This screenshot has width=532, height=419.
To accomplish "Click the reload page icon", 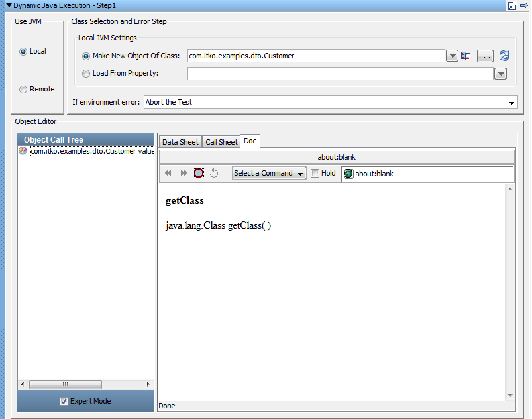I will click(214, 173).
